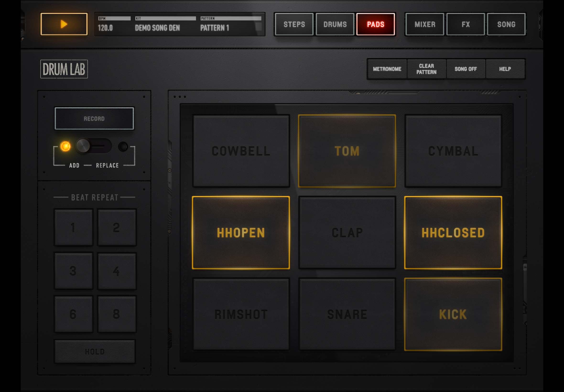
Task: Click the Record button
Action: pyautogui.click(x=94, y=119)
